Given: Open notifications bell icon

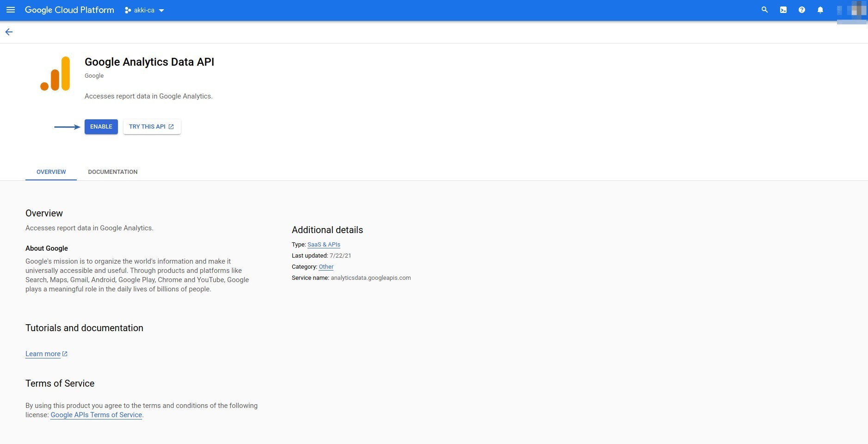Looking at the screenshot, I should pyautogui.click(x=820, y=10).
